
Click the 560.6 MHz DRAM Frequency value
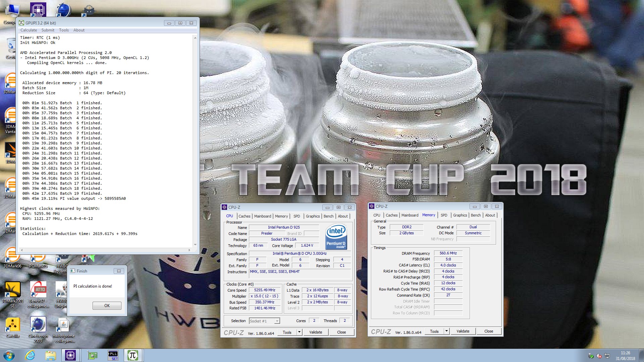click(x=448, y=253)
